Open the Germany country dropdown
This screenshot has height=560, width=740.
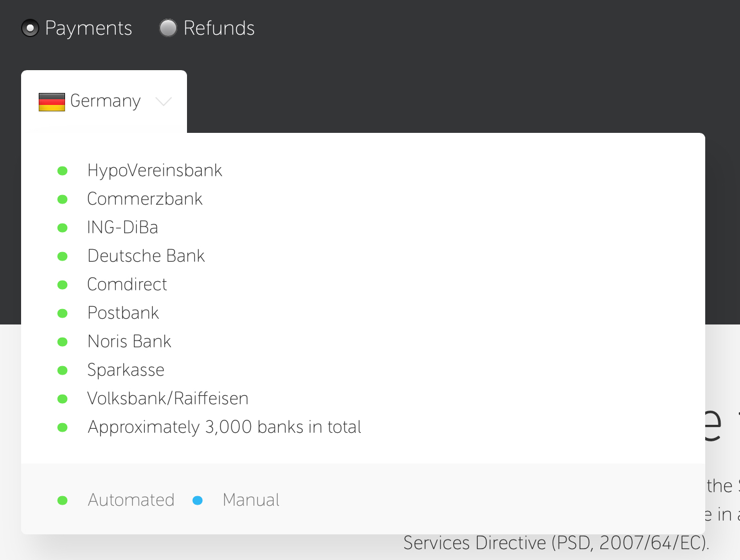point(104,102)
